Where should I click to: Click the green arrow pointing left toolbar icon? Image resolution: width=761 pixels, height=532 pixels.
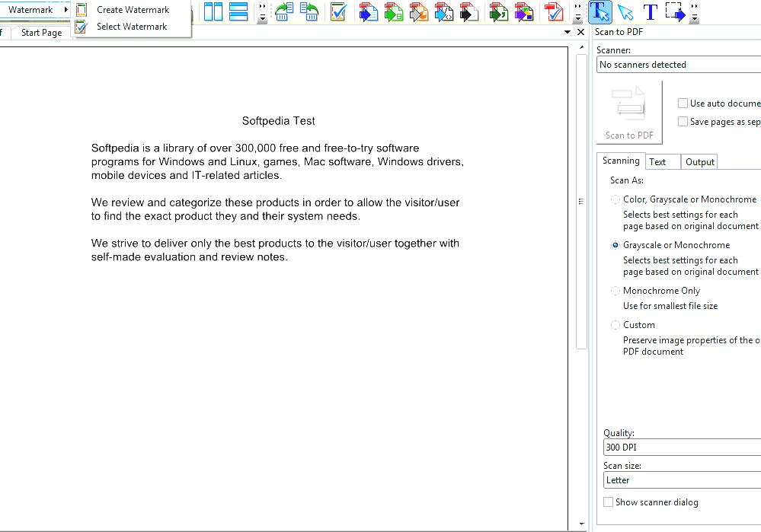tap(309, 11)
